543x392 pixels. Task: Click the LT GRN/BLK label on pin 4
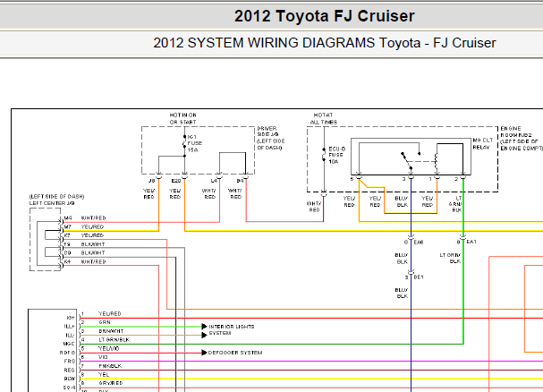tap(114, 340)
